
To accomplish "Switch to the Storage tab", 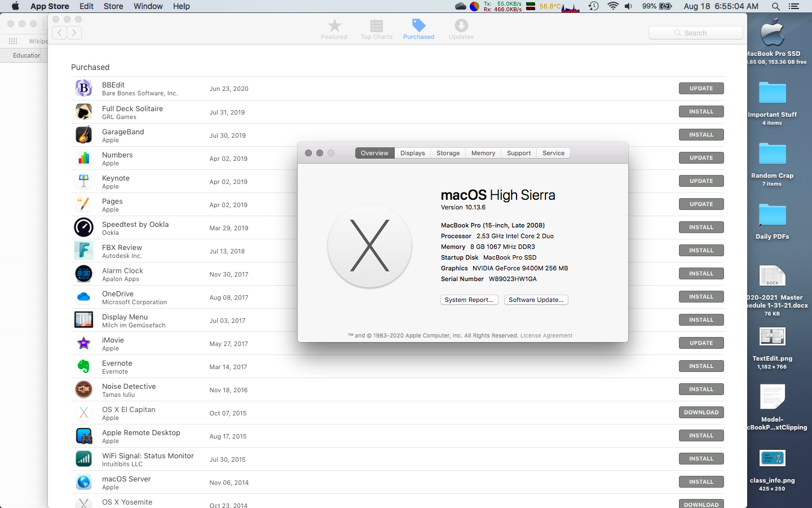I will click(x=448, y=153).
